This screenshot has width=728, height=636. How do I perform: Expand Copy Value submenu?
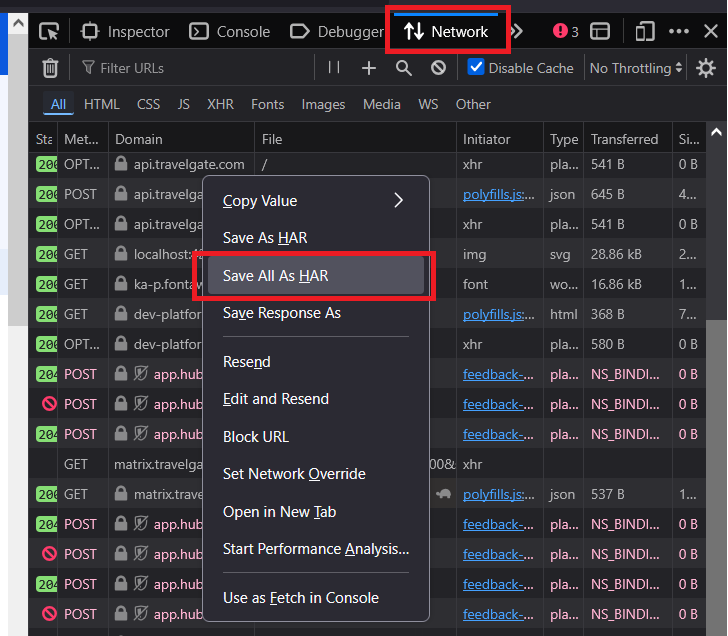coord(316,201)
